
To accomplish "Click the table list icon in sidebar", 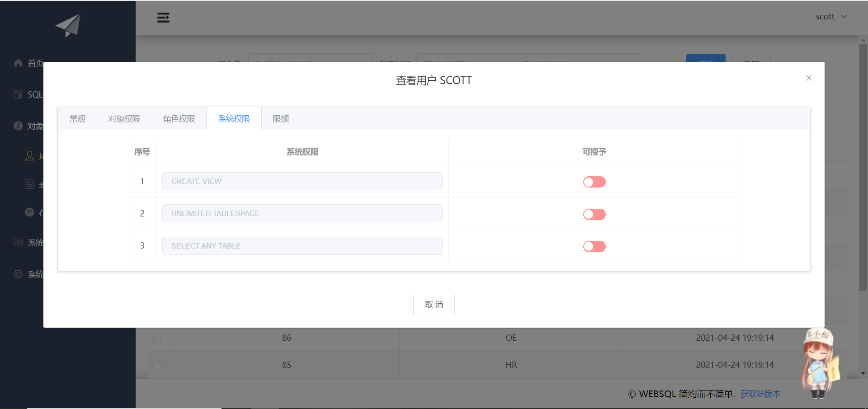I will (x=29, y=184).
